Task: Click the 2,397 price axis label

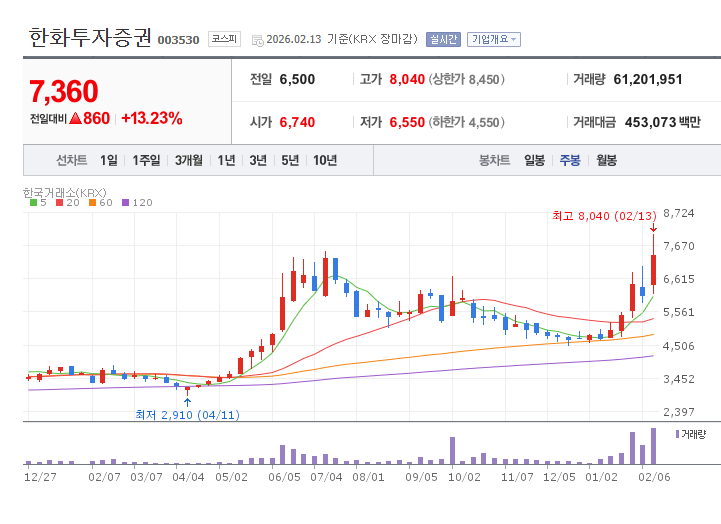Action: [x=679, y=412]
